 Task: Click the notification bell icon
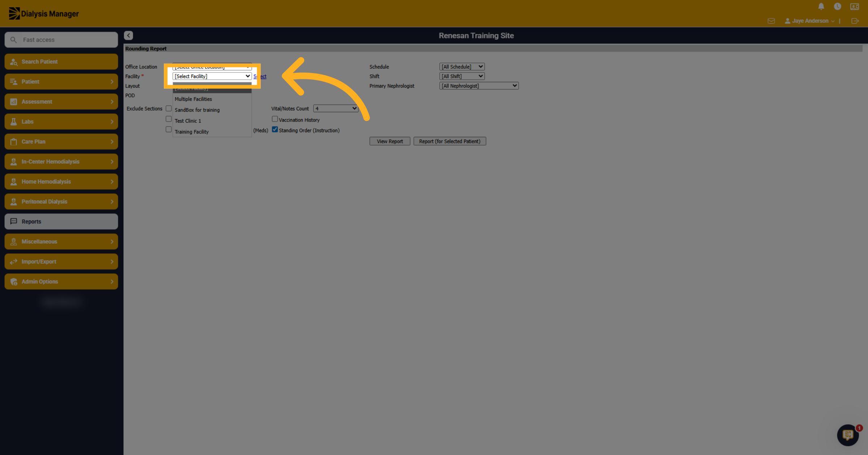(x=821, y=7)
